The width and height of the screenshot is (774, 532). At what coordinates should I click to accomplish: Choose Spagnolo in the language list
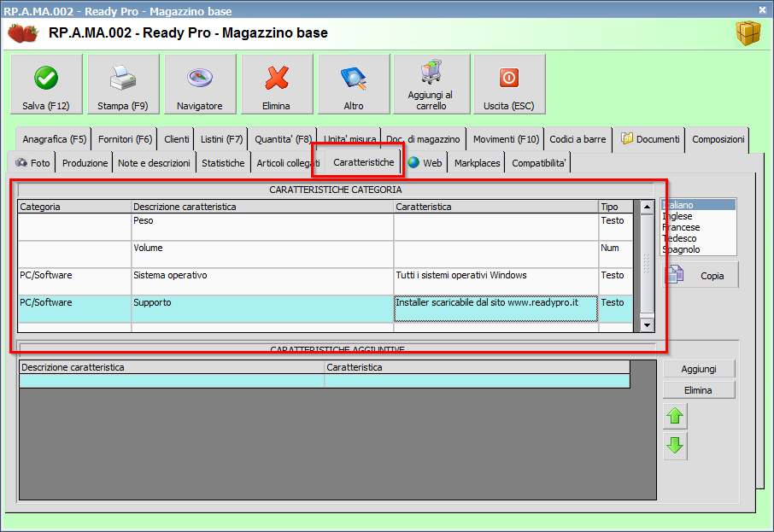(x=698, y=249)
